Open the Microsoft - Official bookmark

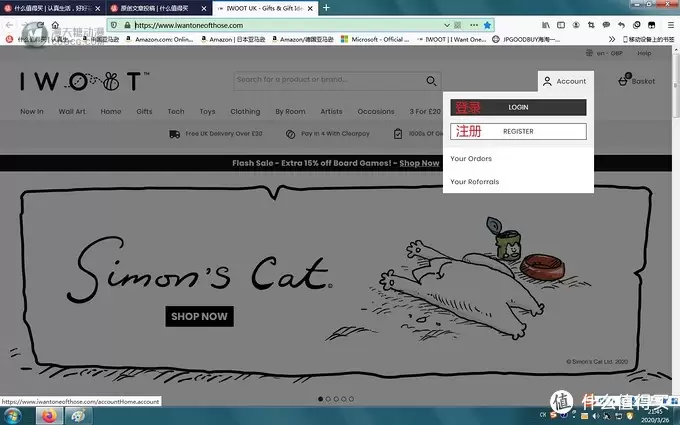375,39
